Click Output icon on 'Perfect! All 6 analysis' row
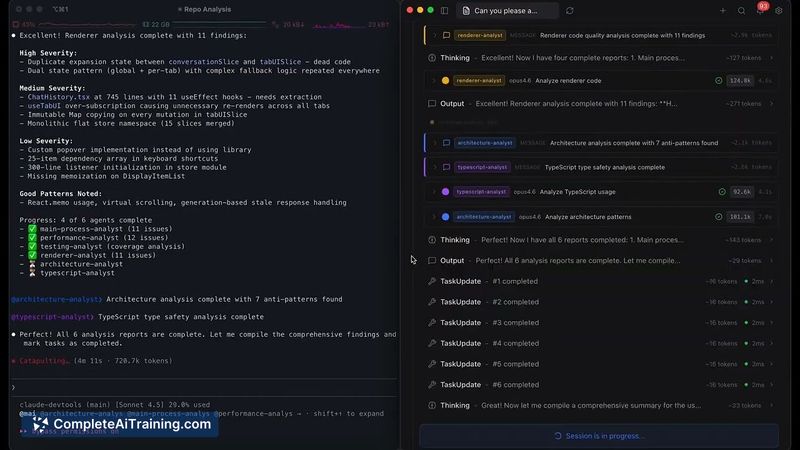Image resolution: width=800 pixels, height=450 pixels. pyautogui.click(x=432, y=261)
